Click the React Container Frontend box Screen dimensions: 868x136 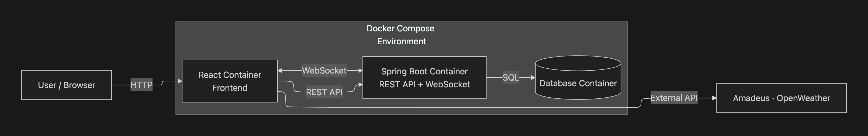point(230,81)
